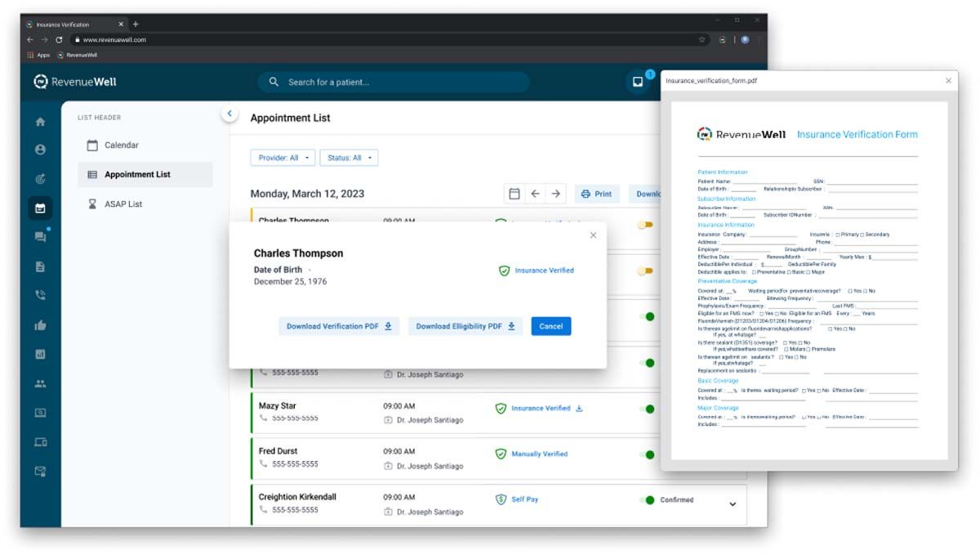Select the schedule icon in the sidebar

pyautogui.click(x=40, y=208)
